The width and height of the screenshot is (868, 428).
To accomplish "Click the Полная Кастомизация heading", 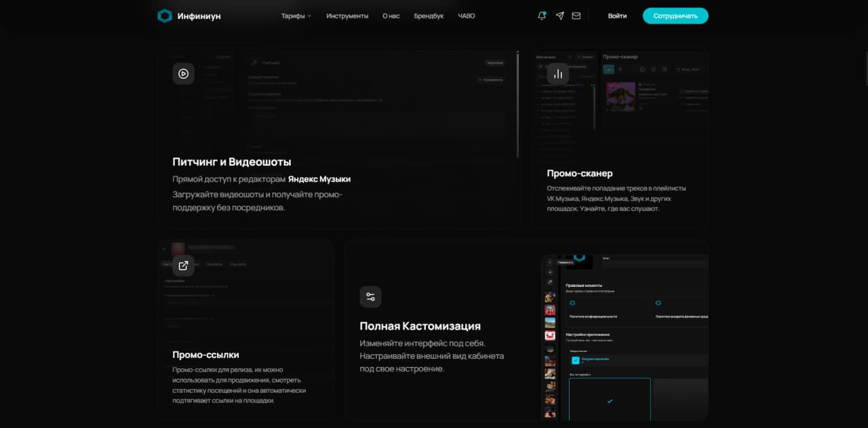I will pyautogui.click(x=420, y=326).
